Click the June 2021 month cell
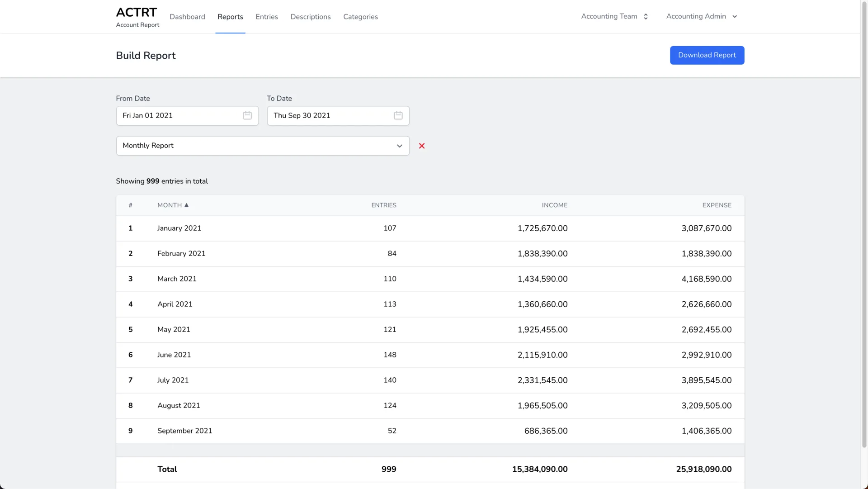Screen dimensions: 868x489 pos(174,355)
